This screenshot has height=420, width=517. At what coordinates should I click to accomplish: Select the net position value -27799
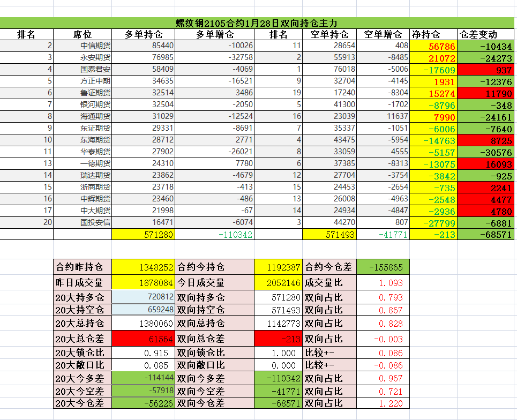[x=433, y=222]
